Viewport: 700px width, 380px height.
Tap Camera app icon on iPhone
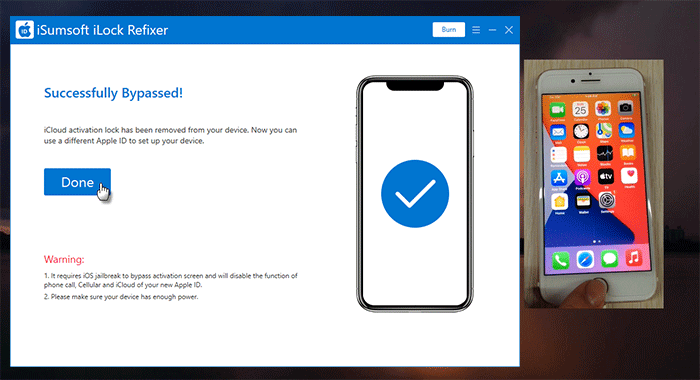[x=625, y=108]
